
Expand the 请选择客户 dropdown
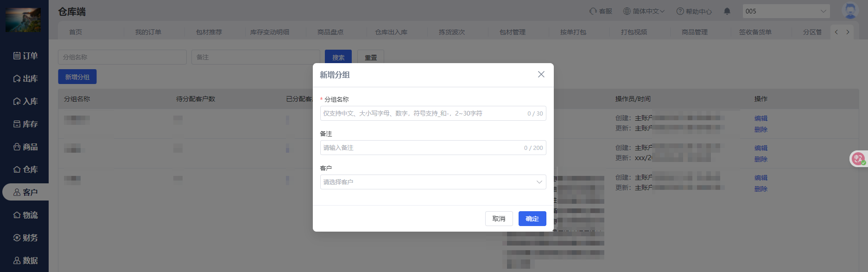tap(433, 182)
